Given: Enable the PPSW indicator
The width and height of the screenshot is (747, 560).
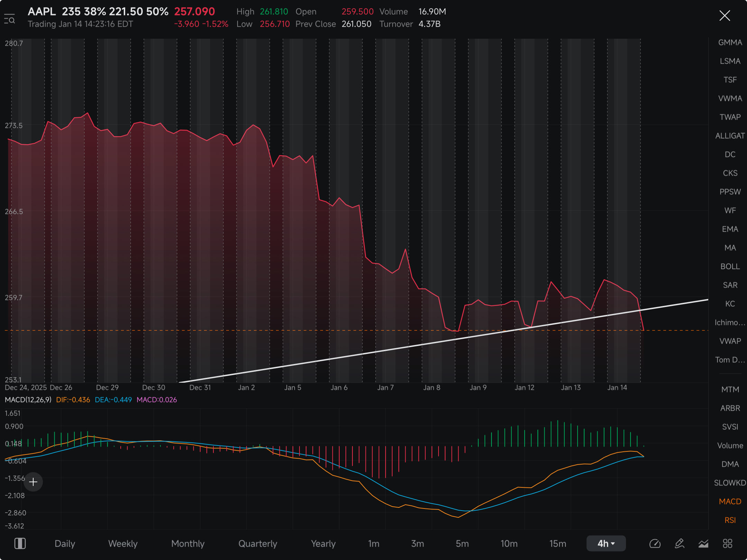Looking at the screenshot, I should 730,192.
